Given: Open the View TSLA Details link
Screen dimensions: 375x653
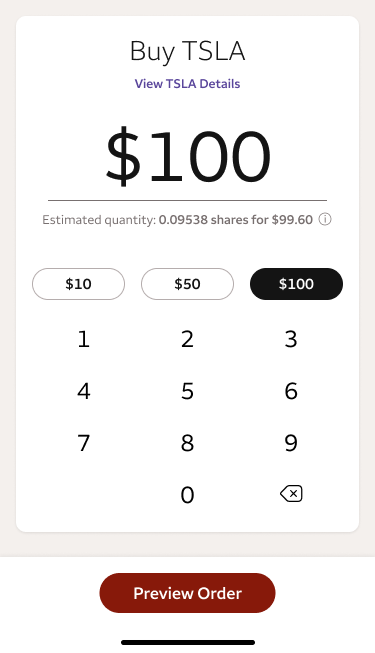Looking at the screenshot, I should click(x=188, y=84).
